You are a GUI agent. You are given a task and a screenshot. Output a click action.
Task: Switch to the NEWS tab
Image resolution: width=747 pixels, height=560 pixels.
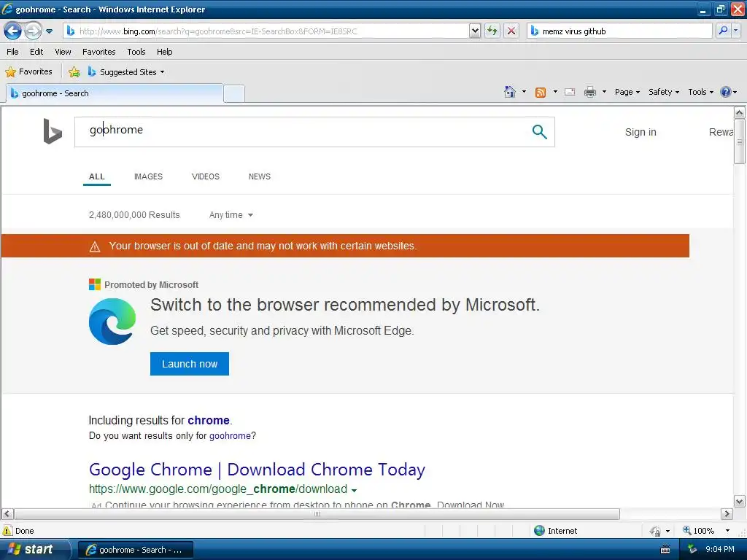point(260,176)
